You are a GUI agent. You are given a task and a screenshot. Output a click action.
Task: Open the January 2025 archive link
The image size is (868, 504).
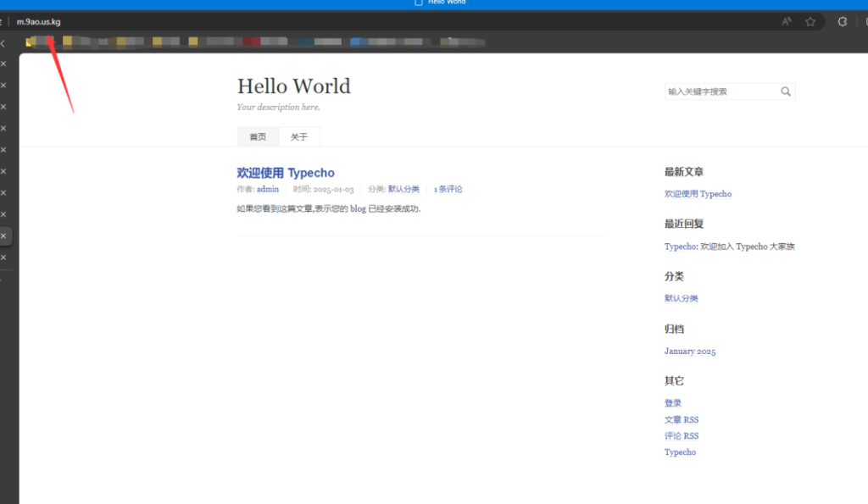pos(690,352)
